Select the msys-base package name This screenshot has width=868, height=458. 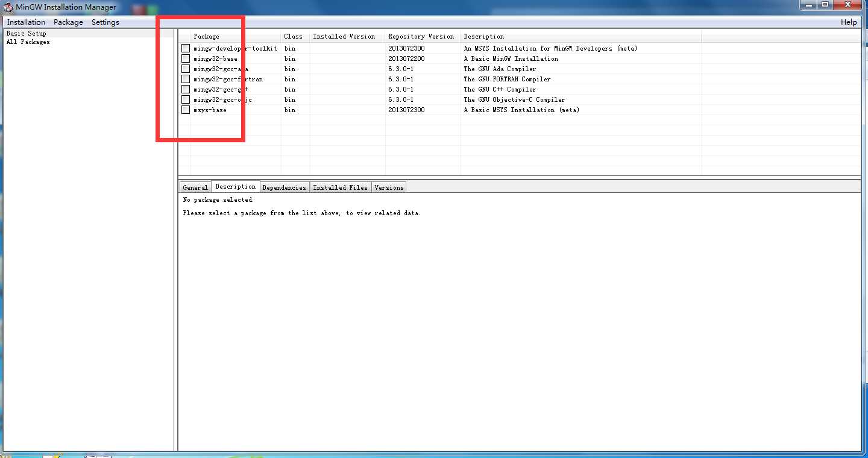pos(210,110)
